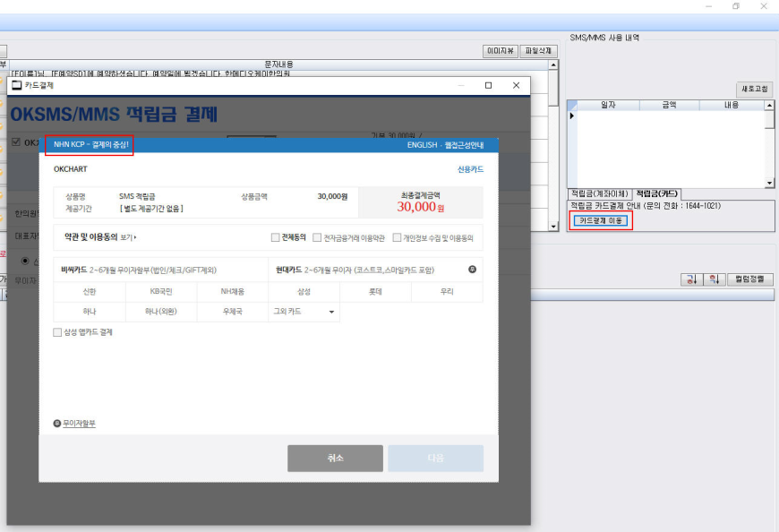Click the 이미지뷰 button
This screenshot has height=532, width=779.
(501, 51)
